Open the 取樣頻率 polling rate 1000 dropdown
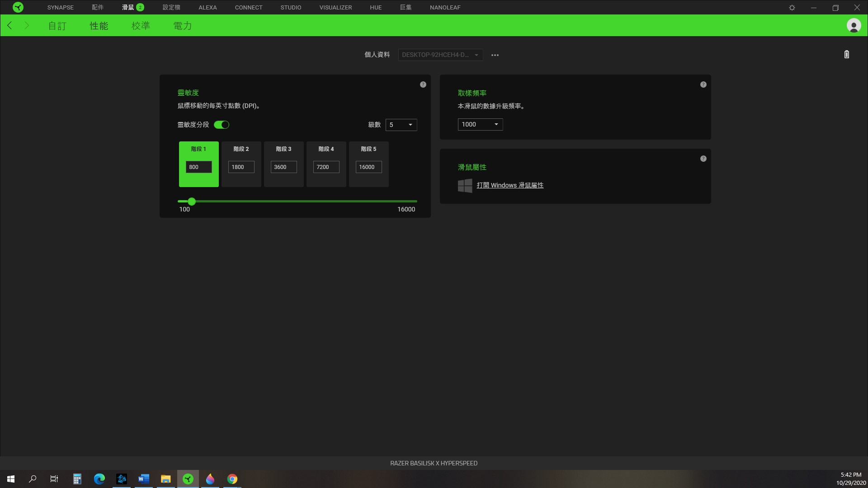The height and width of the screenshot is (488, 868). click(480, 124)
